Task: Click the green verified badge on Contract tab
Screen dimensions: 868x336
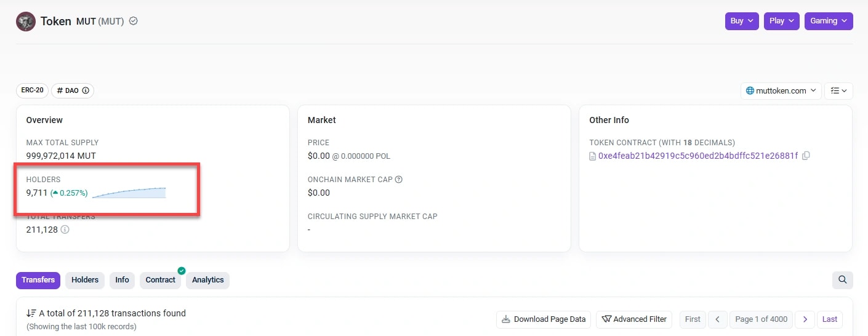Action: click(x=182, y=271)
